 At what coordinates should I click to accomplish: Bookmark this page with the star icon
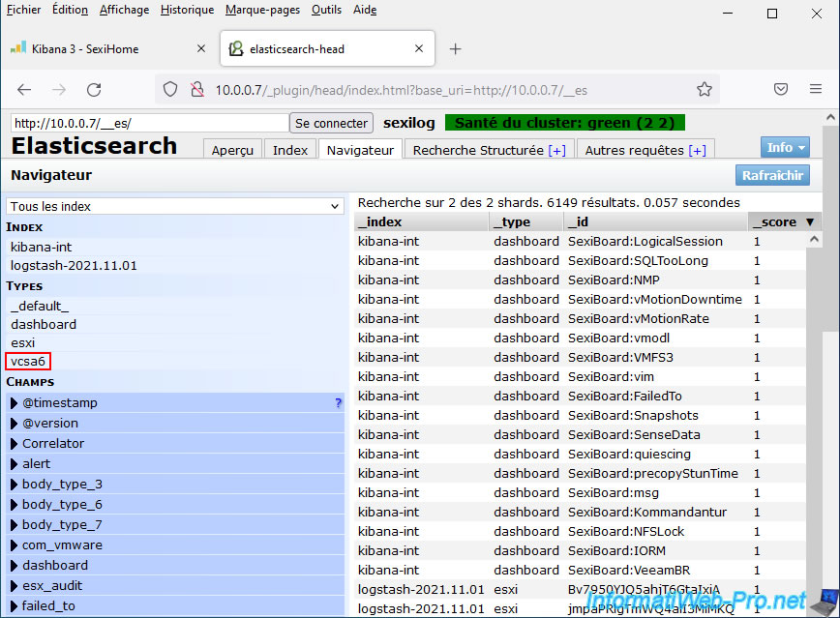coord(705,89)
